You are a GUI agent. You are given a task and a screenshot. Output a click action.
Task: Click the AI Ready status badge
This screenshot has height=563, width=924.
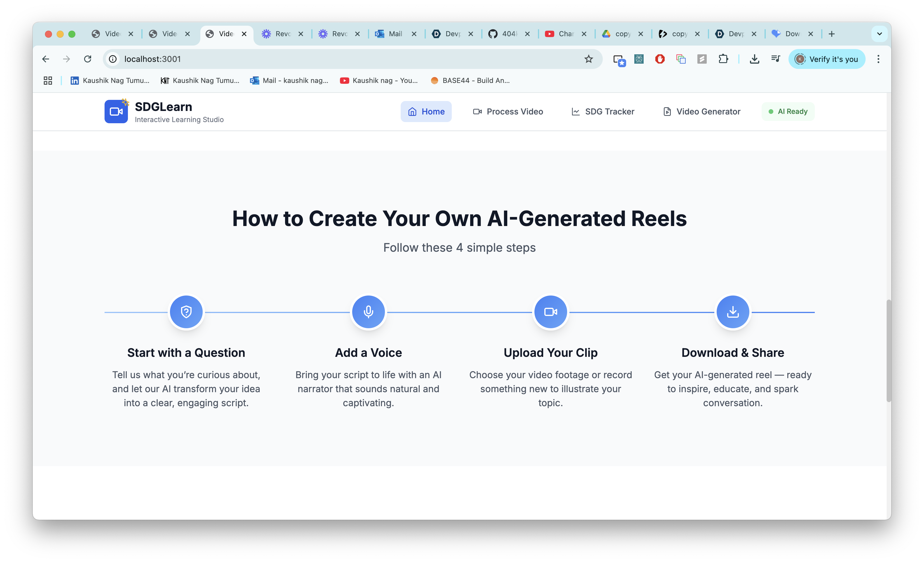pos(788,111)
